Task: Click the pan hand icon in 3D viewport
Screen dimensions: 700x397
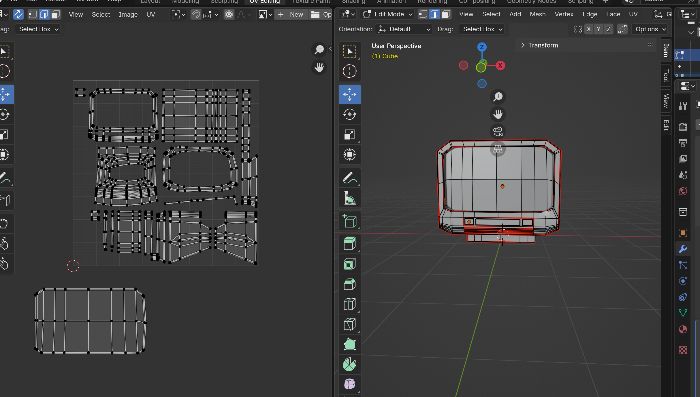Action: click(498, 114)
